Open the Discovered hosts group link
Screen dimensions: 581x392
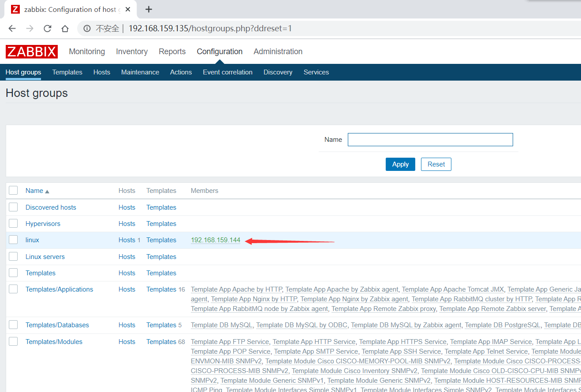tap(51, 207)
